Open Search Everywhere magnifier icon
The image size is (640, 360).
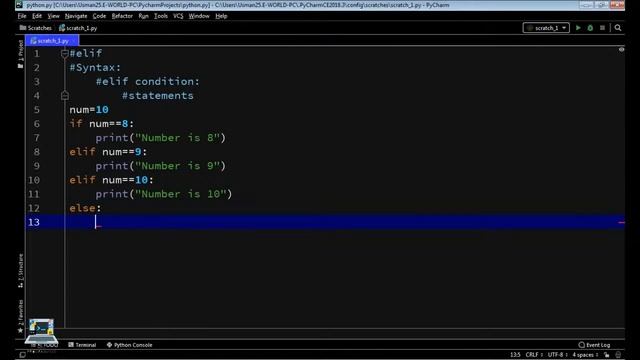coord(618,28)
